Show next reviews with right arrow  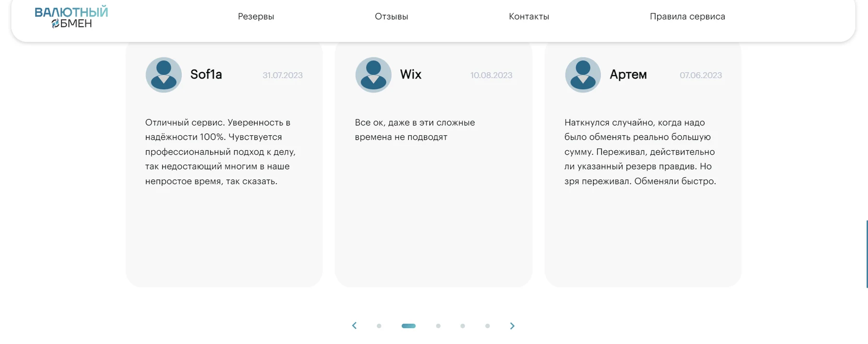coord(512,326)
